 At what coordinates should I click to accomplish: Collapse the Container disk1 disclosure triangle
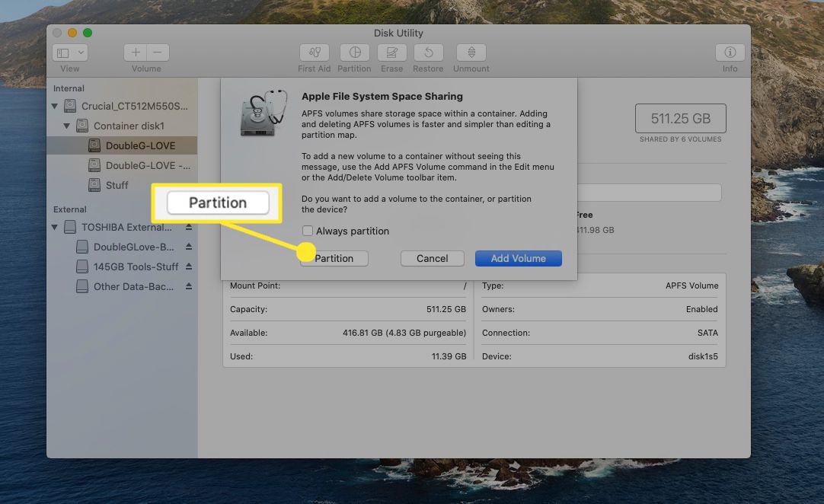(x=67, y=126)
